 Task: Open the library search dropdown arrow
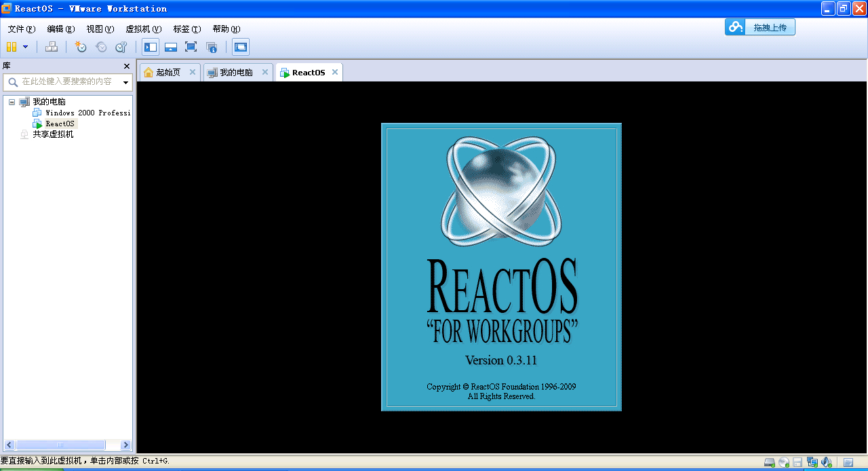click(125, 82)
